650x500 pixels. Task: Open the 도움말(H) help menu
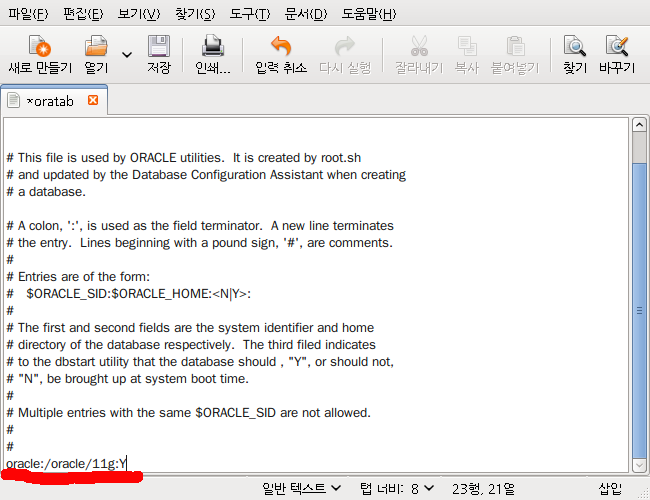pos(369,14)
